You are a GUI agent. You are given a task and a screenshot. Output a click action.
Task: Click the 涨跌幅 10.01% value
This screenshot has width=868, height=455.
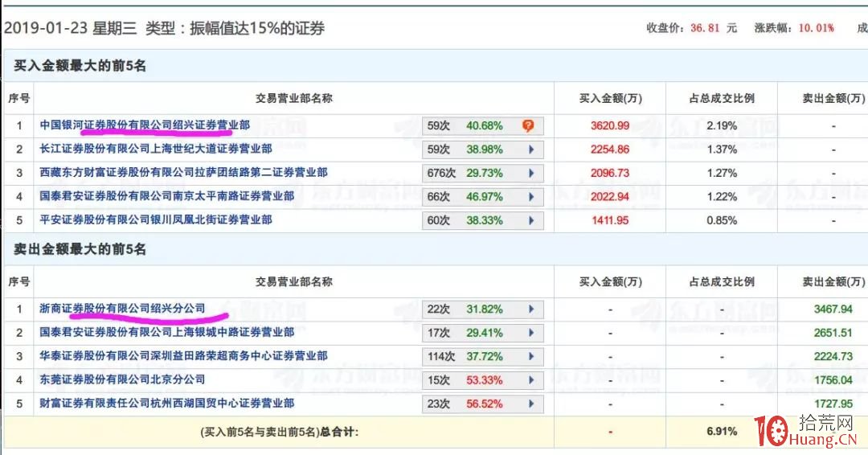pyautogui.click(x=816, y=27)
